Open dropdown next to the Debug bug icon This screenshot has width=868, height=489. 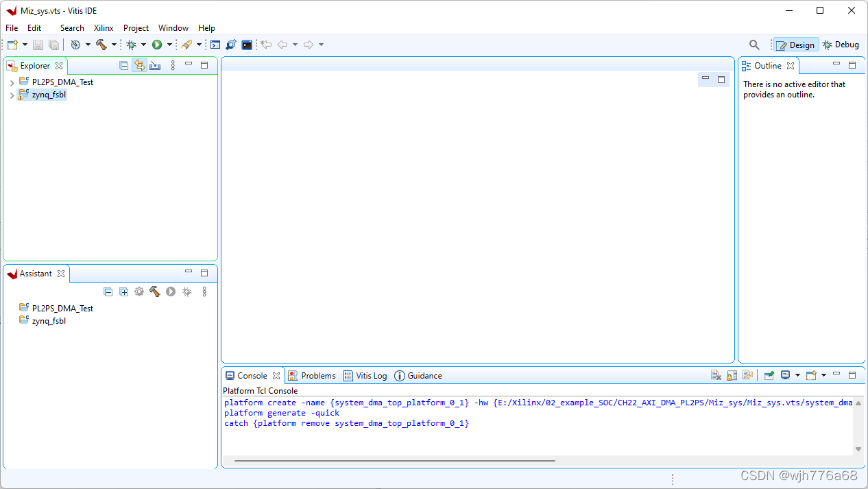[143, 45]
